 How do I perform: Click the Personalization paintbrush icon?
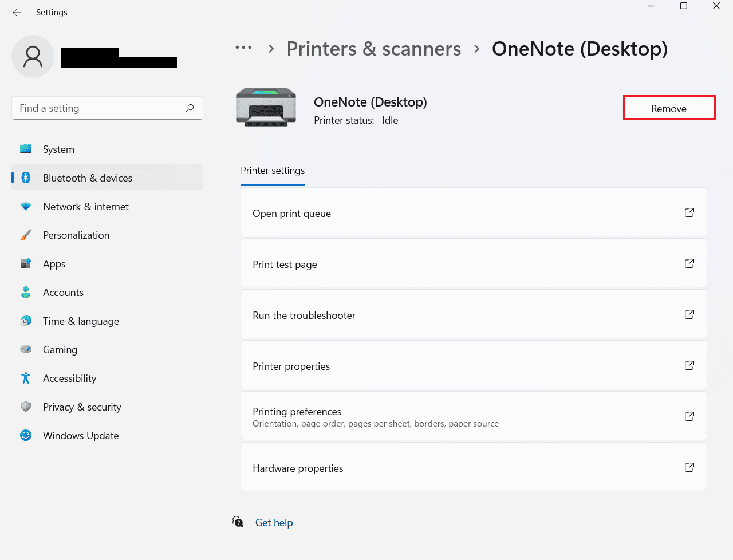(26, 235)
